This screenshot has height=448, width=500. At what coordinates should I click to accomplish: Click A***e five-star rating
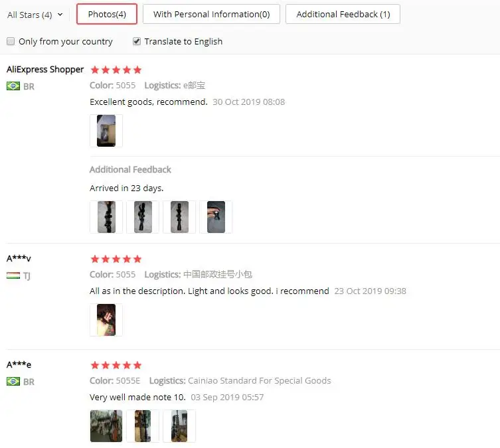point(116,365)
